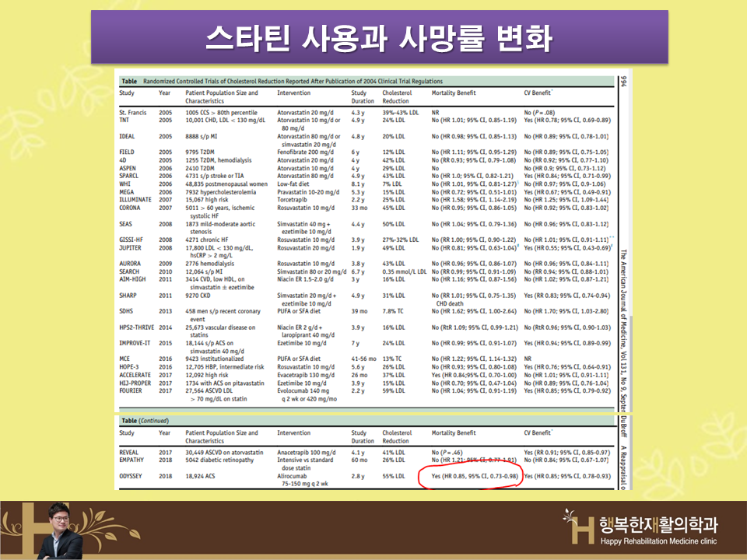
Task: Click the REVEAL study name
Action: (x=128, y=453)
